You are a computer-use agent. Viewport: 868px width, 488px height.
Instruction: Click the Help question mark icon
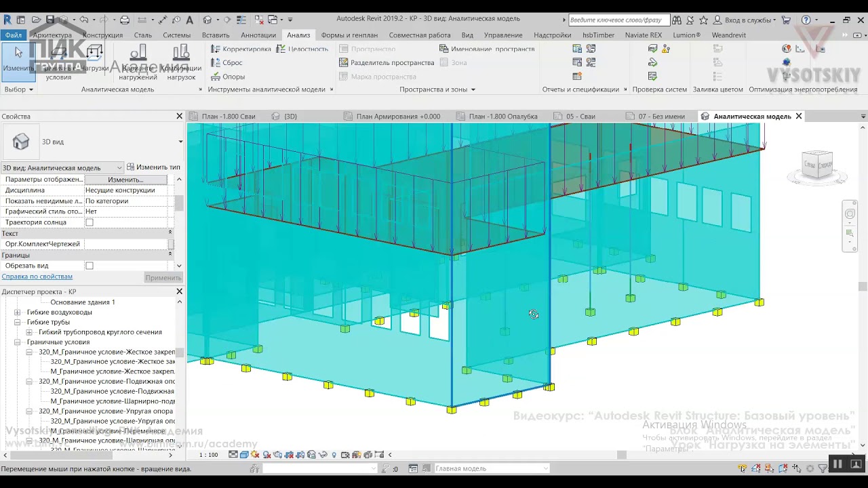pyautogui.click(x=806, y=20)
